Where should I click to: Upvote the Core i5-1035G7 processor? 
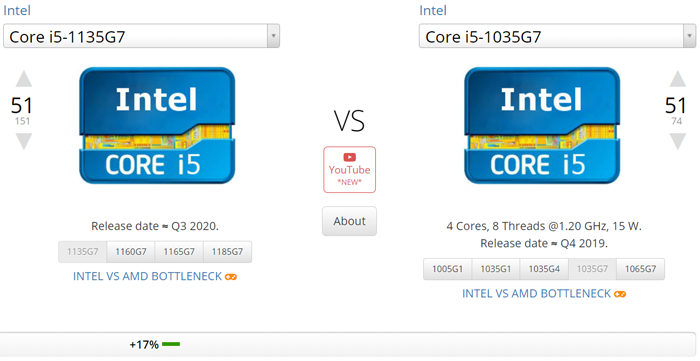point(677,79)
